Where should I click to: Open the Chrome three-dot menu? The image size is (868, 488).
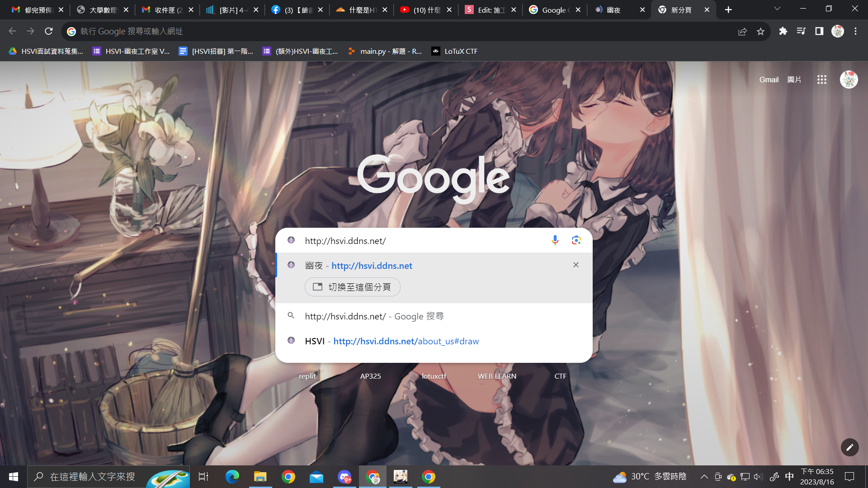pos(855,31)
